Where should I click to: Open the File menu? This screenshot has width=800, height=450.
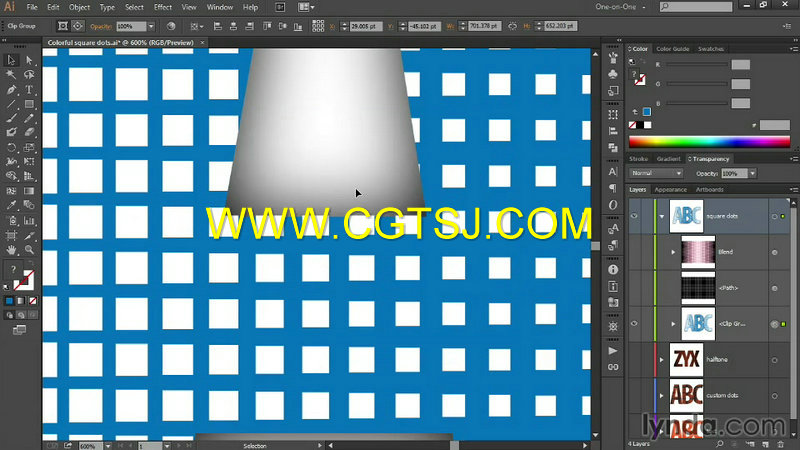click(x=32, y=7)
